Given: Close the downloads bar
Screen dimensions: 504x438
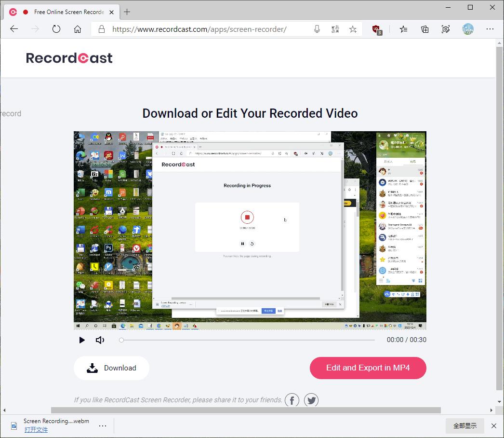Looking at the screenshot, I should coord(494,426).
